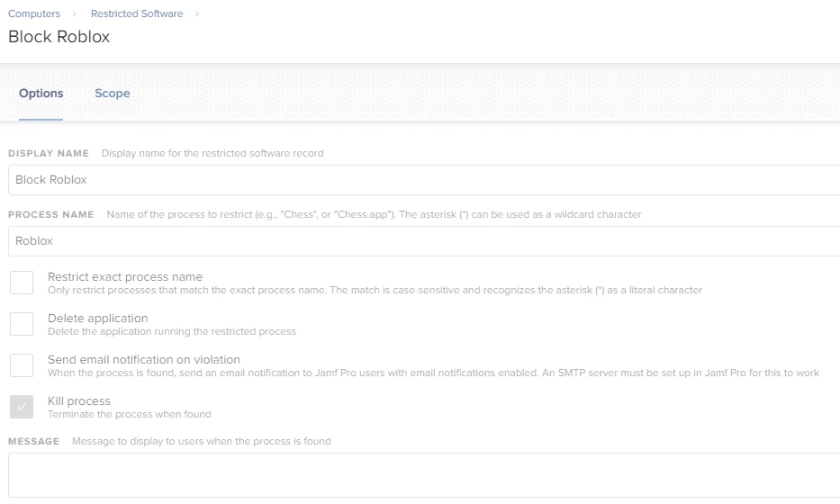This screenshot has width=840, height=504.
Task: Enable Send email notification on violation
Action: coord(22,365)
